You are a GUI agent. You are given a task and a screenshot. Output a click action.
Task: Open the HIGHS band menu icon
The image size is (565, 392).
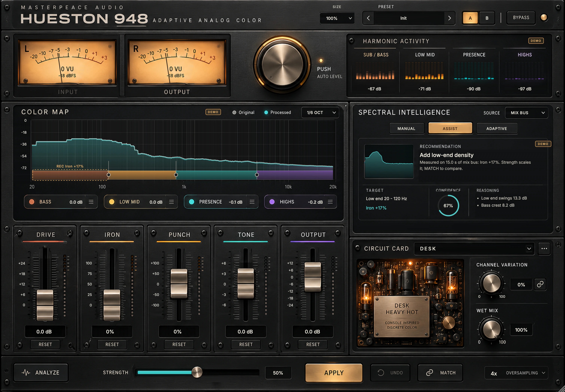point(330,202)
